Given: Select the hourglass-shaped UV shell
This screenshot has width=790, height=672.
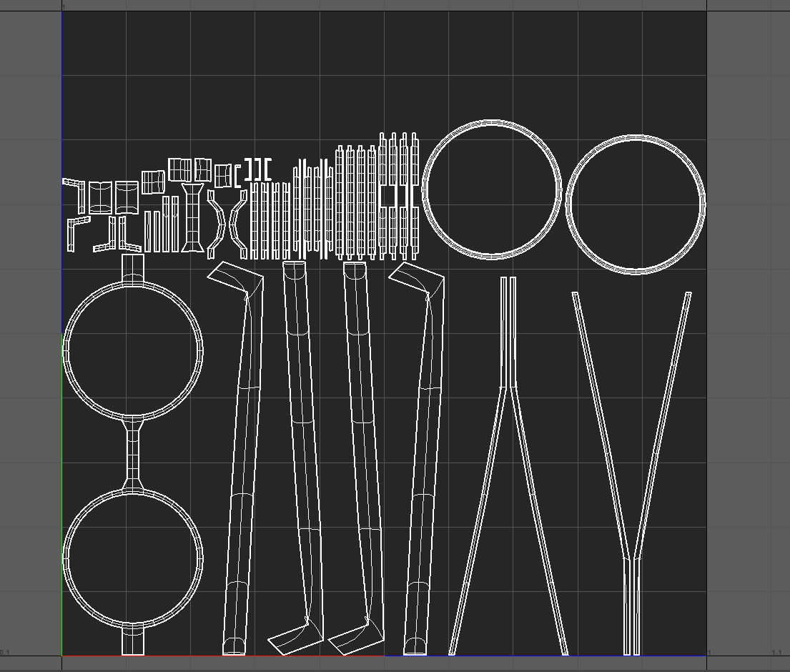Looking at the screenshot, I should 192,218.
